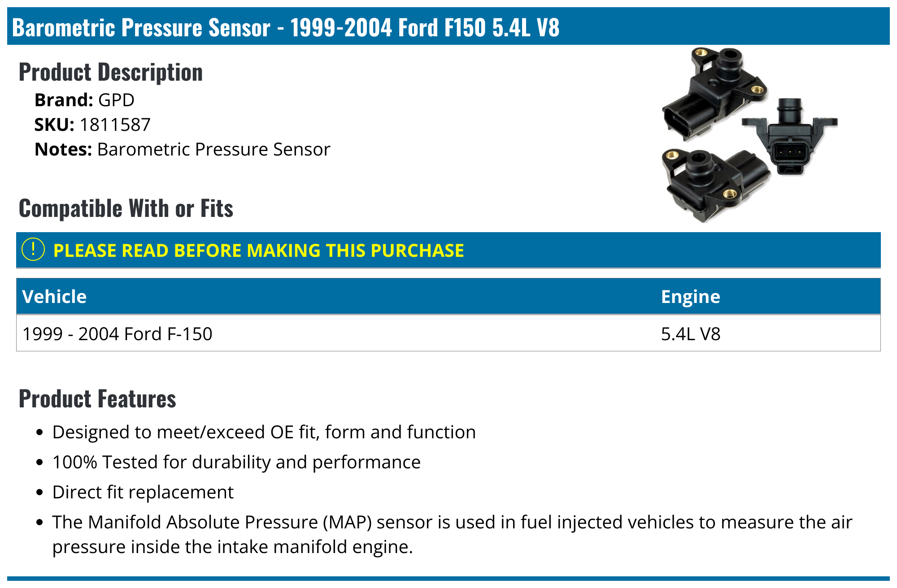Viewport: 897px width, 588px height.
Task: Click the Notes text Barometric Pressure Sensor
Action: pyautogui.click(x=213, y=149)
